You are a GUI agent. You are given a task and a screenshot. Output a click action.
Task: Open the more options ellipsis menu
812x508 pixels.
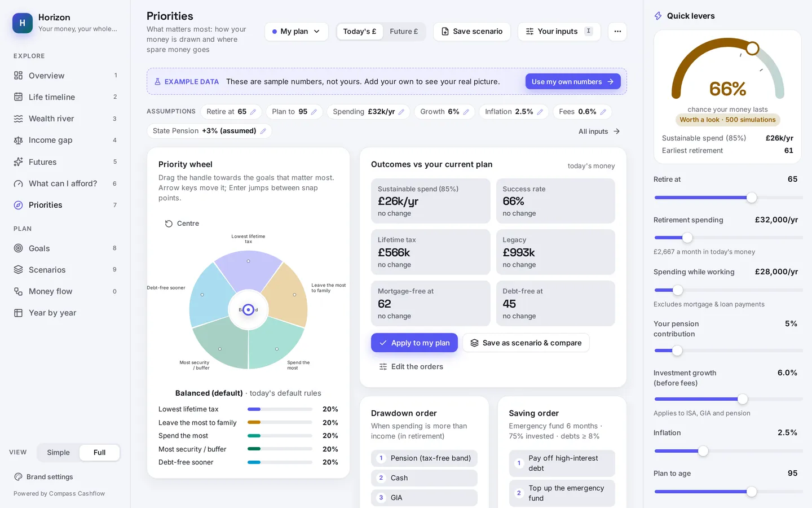(617, 32)
